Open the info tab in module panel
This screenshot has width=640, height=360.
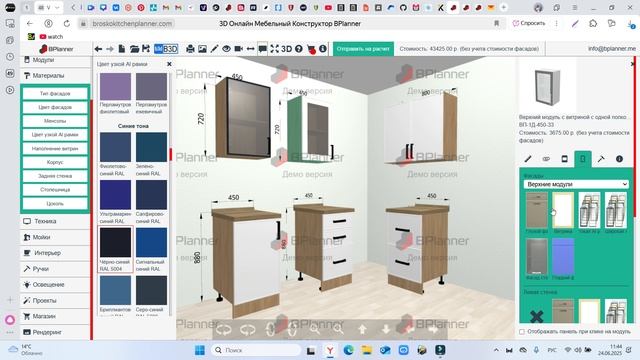pyautogui.click(x=619, y=159)
